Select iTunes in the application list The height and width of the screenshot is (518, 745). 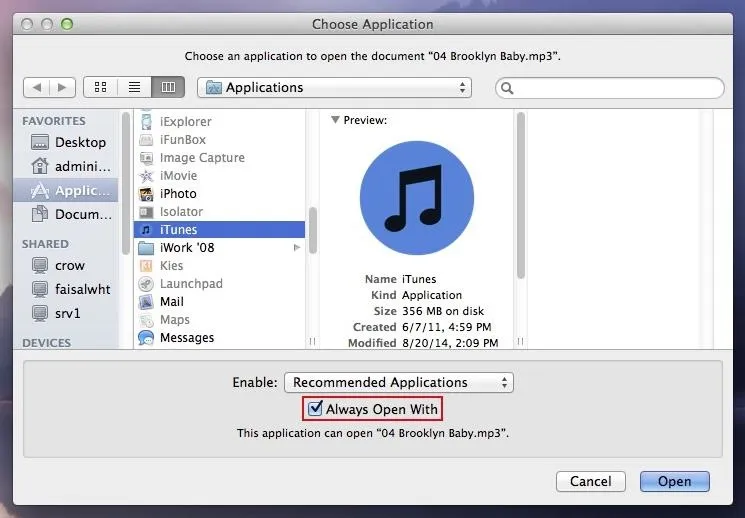220,230
